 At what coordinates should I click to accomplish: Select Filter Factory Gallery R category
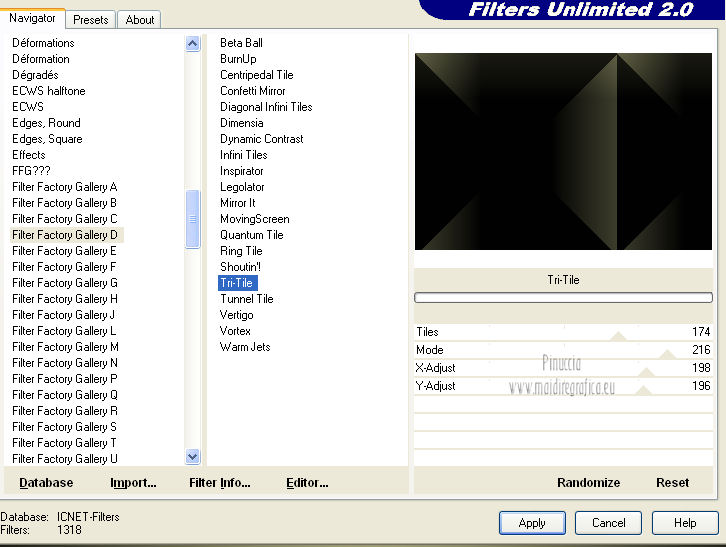coord(65,411)
